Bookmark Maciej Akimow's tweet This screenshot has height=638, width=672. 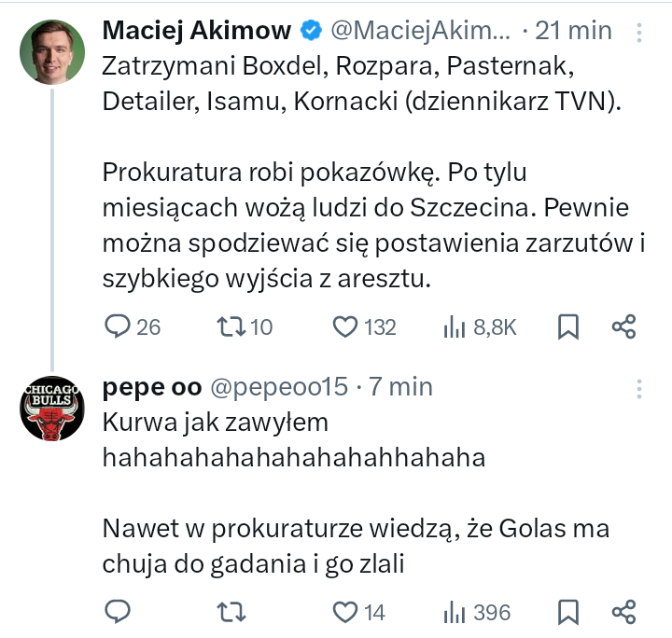pos(567,326)
